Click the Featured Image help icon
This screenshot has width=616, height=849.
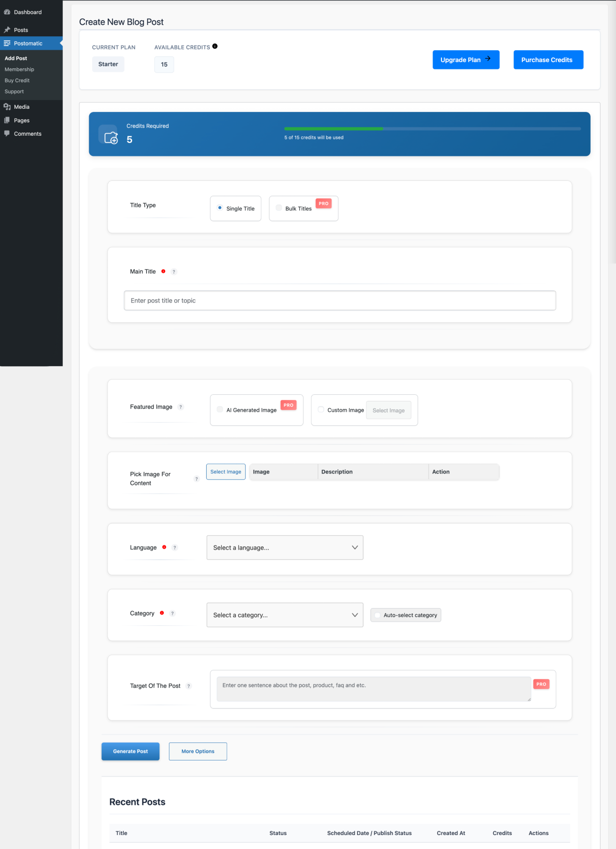click(181, 407)
